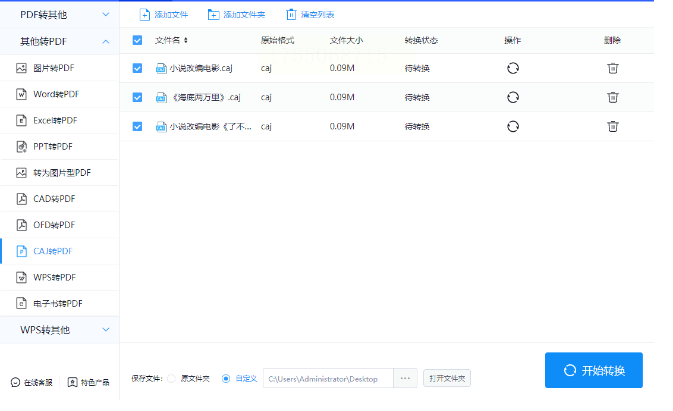Click the 原始格式 column header

pos(277,40)
